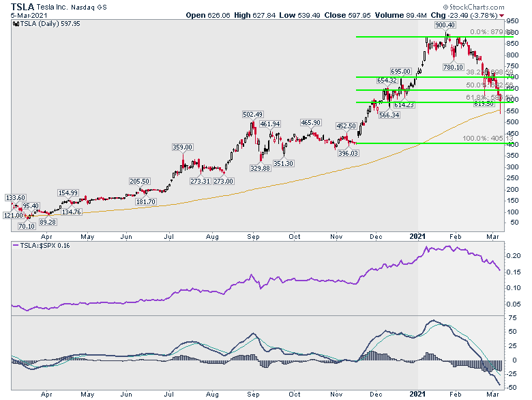Image resolution: width=532 pixels, height=400 pixels.
Task: Click the Sep label on the price chart axis
Action: (x=253, y=236)
